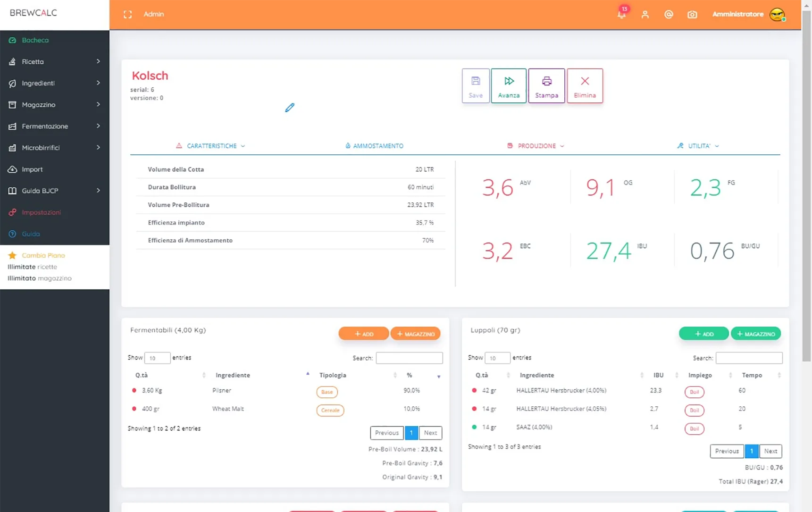Open the Caratteristiche dropdown tab
The height and width of the screenshot is (512, 812).
(x=211, y=146)
